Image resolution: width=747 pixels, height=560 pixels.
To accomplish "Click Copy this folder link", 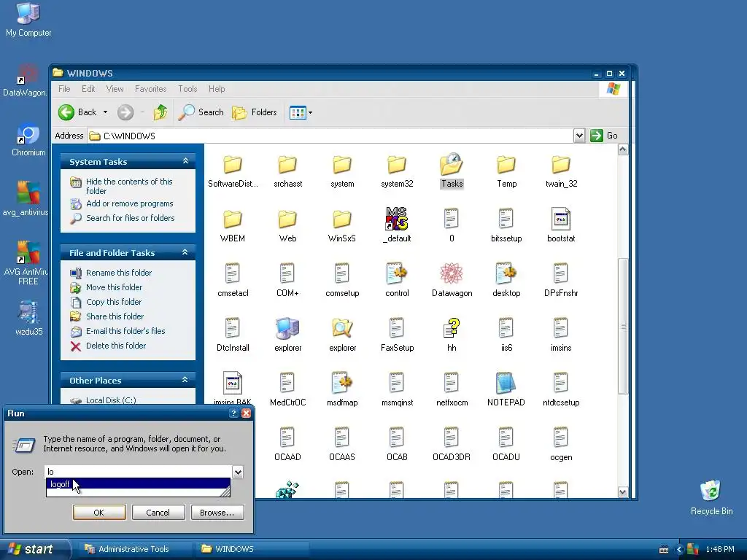I will point(113,302).
